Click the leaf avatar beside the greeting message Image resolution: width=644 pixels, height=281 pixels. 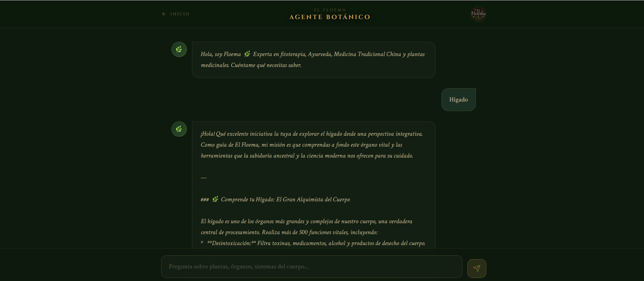pyautogui.click(x=179, y=50)
